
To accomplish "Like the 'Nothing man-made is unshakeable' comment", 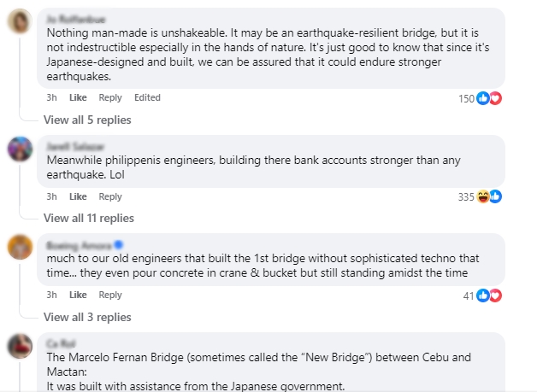I will pyautogui.click(x=78, y=98).
